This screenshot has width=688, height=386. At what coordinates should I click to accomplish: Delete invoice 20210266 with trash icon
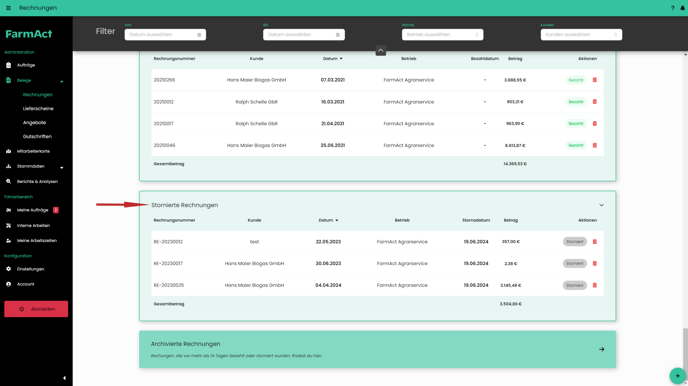595,80
